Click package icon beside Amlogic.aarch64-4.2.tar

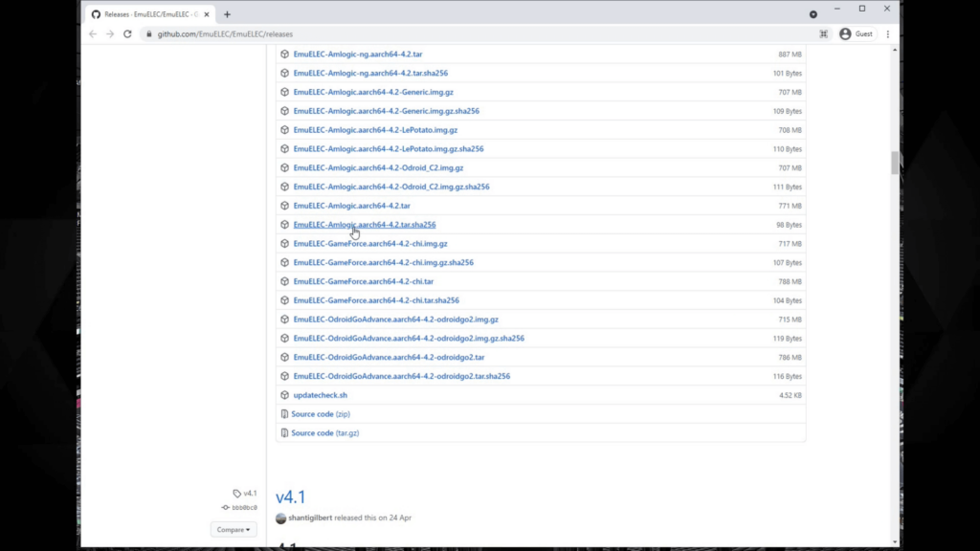(x=284, y=206)
